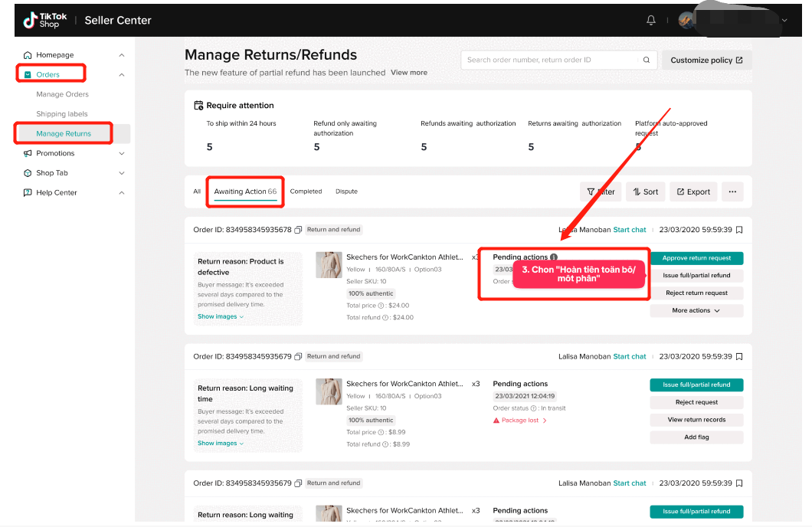Click the order number search field
This screenshot has height=527, width=812.
click(552, 60)
